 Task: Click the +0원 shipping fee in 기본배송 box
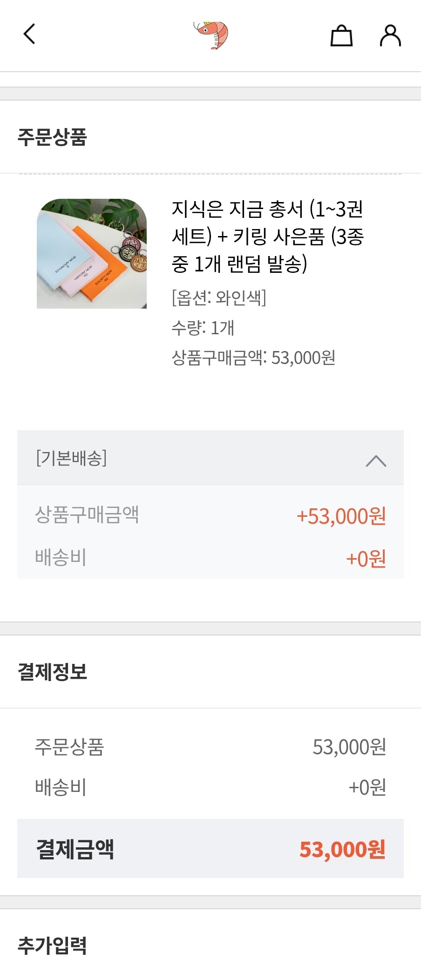tap(366, 558)
